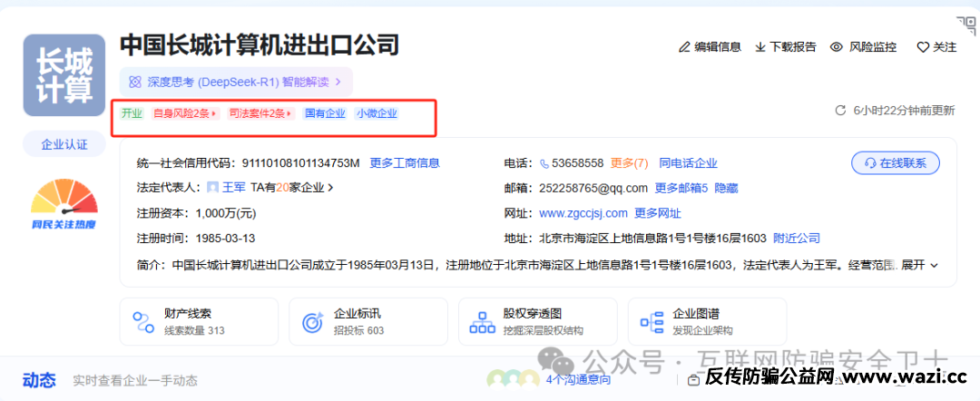The image size is (980, 401).
Task: Open the 财产线索 card
Action: (x=199, y=322)
